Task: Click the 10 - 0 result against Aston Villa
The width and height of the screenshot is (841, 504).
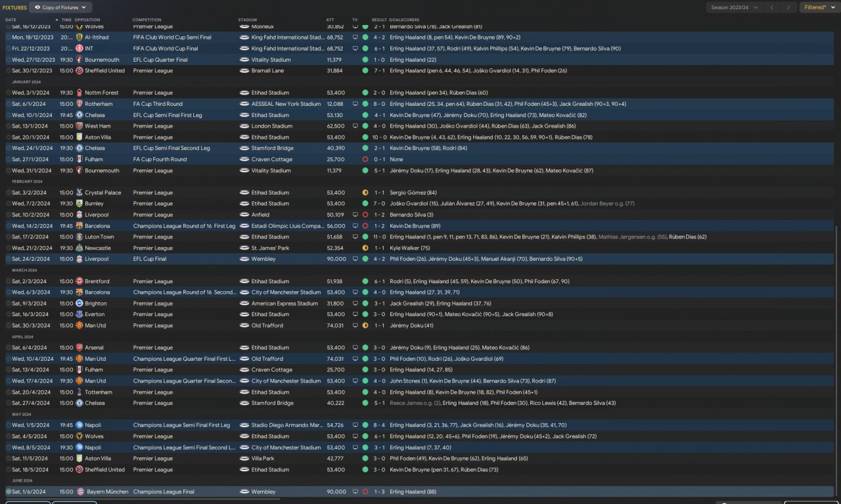Action: [x=379, y=137]
